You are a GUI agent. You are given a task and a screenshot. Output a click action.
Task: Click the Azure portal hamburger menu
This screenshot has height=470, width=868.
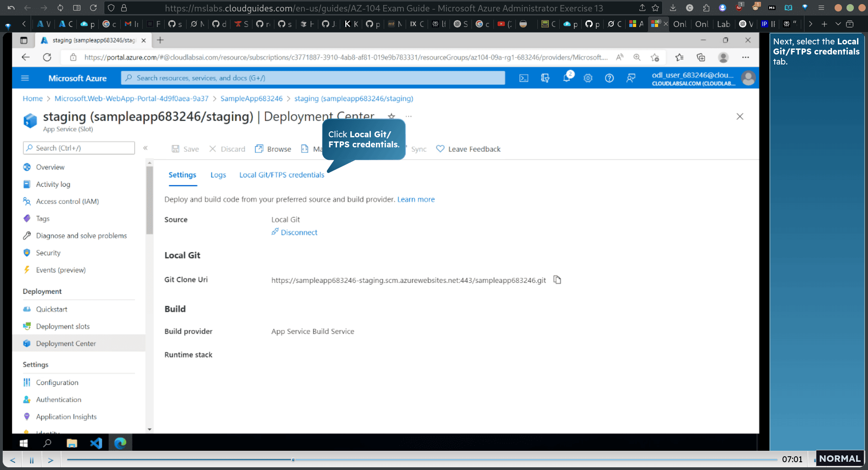click(25, 78)
